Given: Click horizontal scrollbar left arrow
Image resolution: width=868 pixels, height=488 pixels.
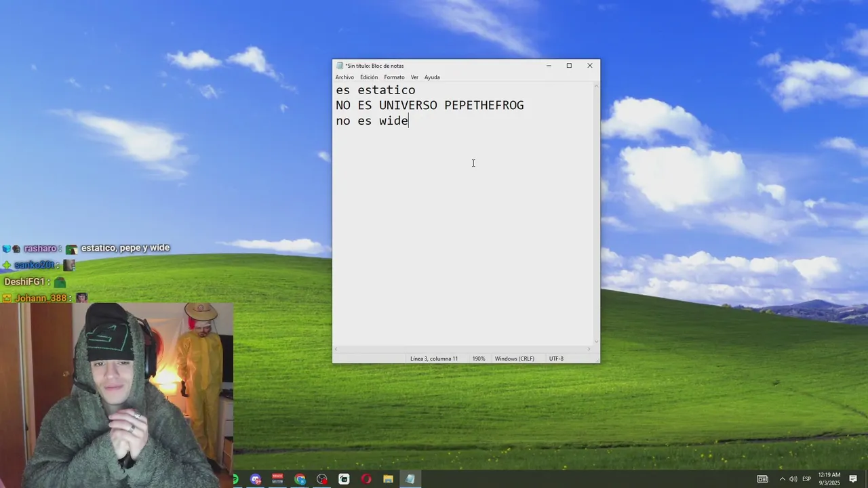Looking at the screenshot, I should pos(336,349).
